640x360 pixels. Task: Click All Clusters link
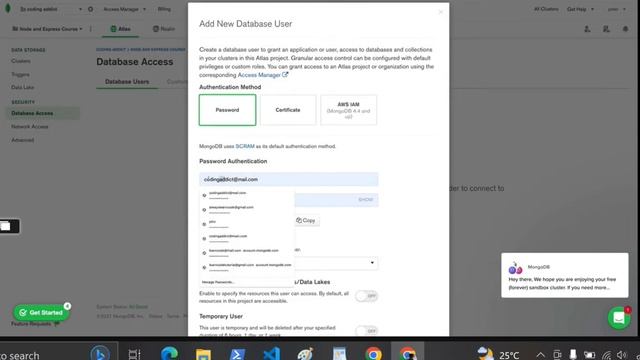[x=546, y=9]
